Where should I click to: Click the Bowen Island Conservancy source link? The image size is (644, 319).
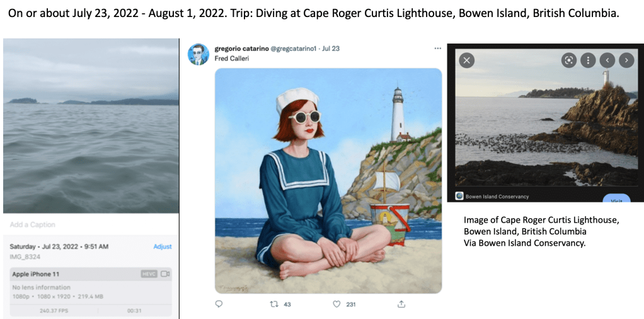[497, 196]
